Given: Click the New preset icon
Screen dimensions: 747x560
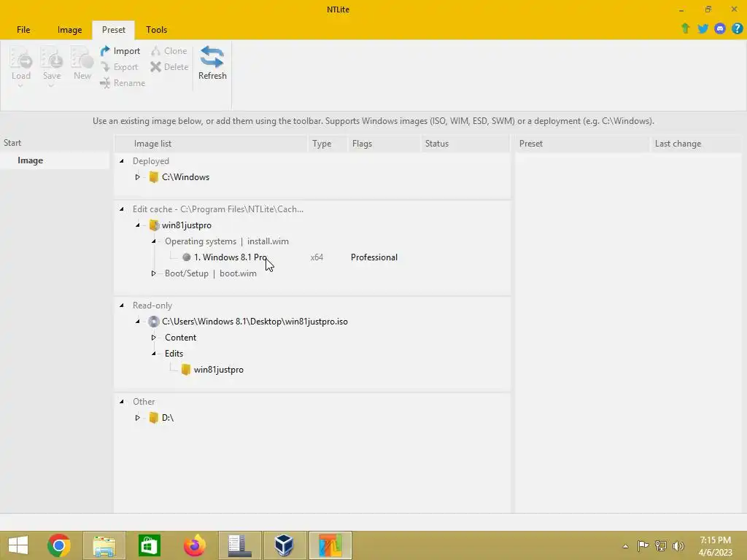Looking at the screenshot, I should (82, 58).
